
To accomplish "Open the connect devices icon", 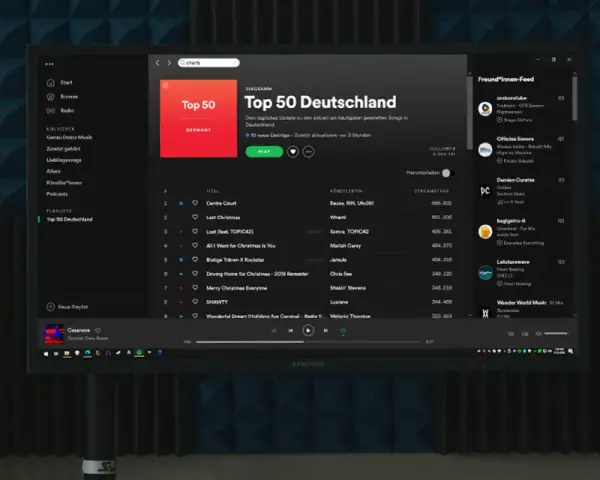I will tap(525, 334).
